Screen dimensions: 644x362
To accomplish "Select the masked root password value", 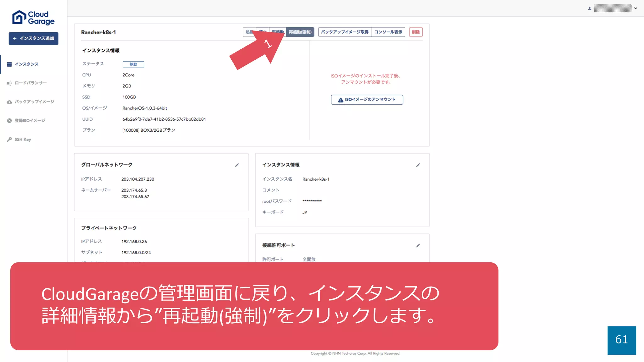I will pyautogui.click(x=312, y=201).
